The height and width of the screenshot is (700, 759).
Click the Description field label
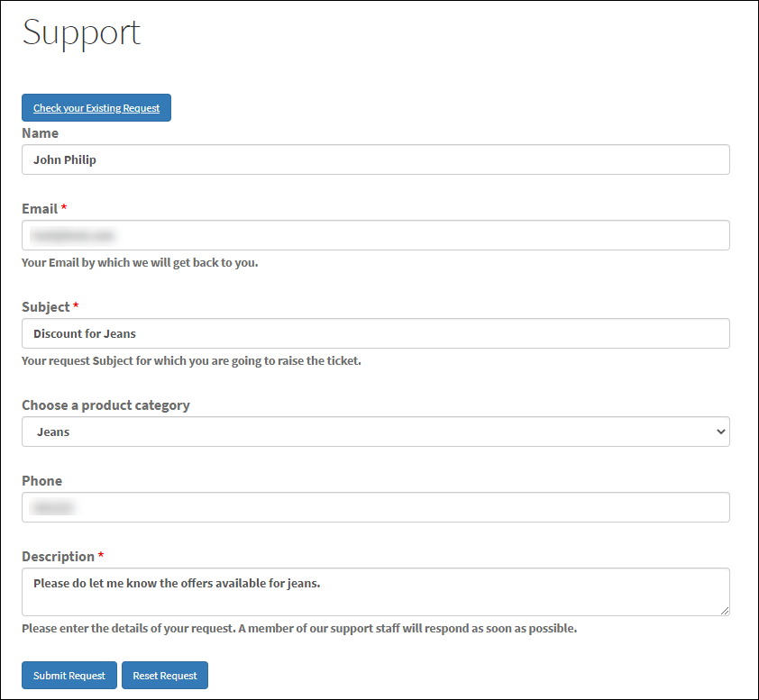click(58, 557)
